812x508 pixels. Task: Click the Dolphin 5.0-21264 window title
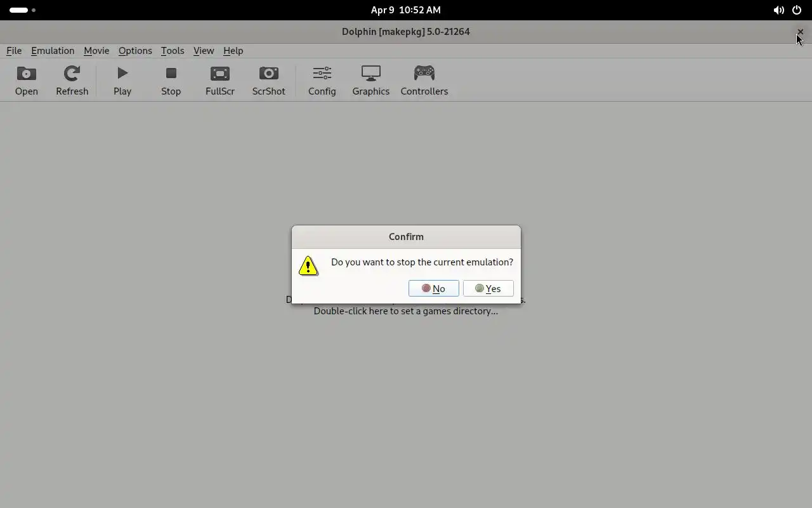point(406,32)
